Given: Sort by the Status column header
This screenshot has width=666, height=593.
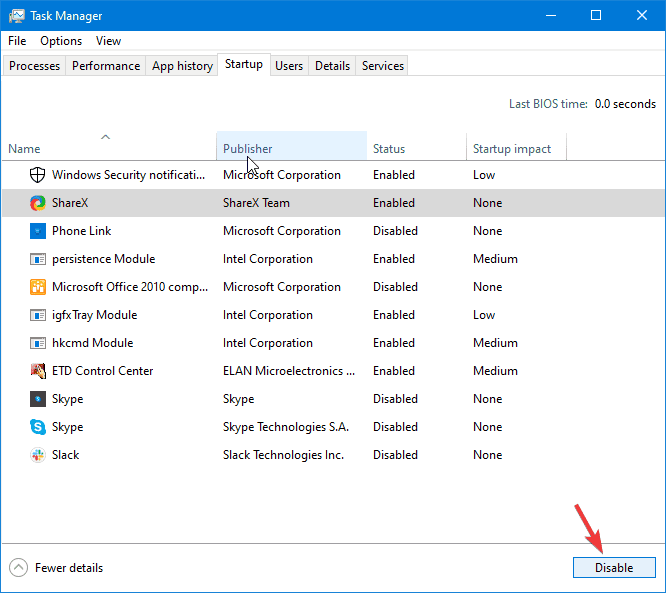Looking at the screenshot, I should (416, 146).
